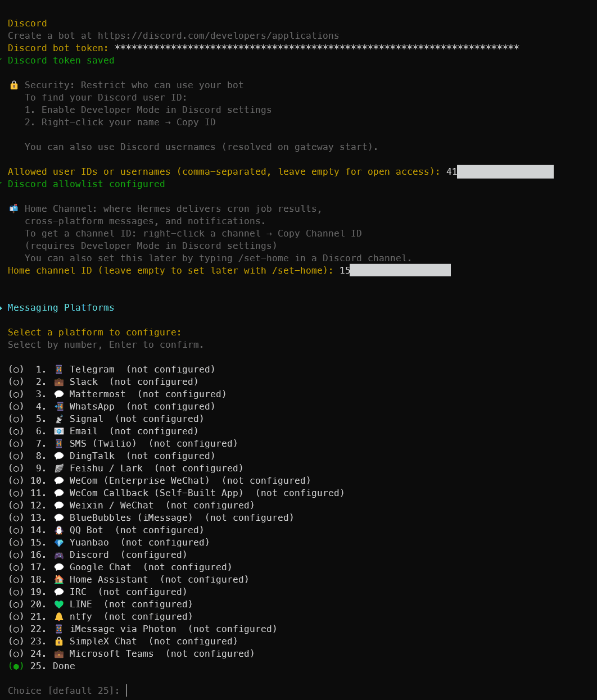Click the DingTalk speech bubble icon
This screenshot has width=597, height=700.
[58, 456]
